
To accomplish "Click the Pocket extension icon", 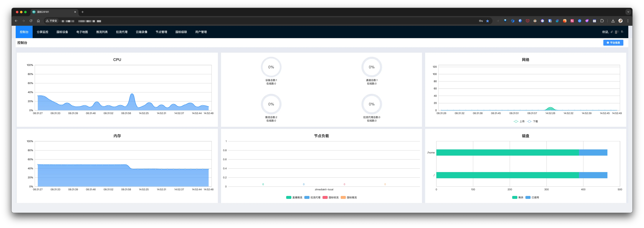I will [x=527, y=21].
